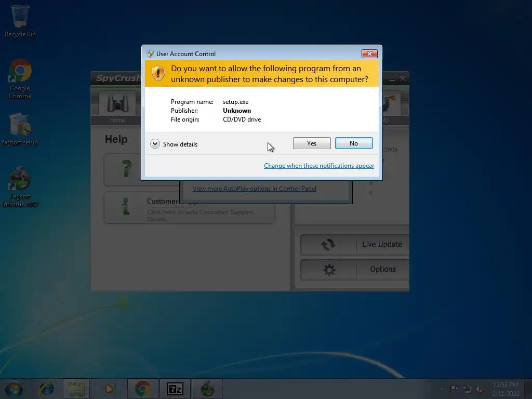Open Windows Media Player from taskbar
Image resolution: width=532 pixels, height=399 pixels.
click(x=109, y=389)
